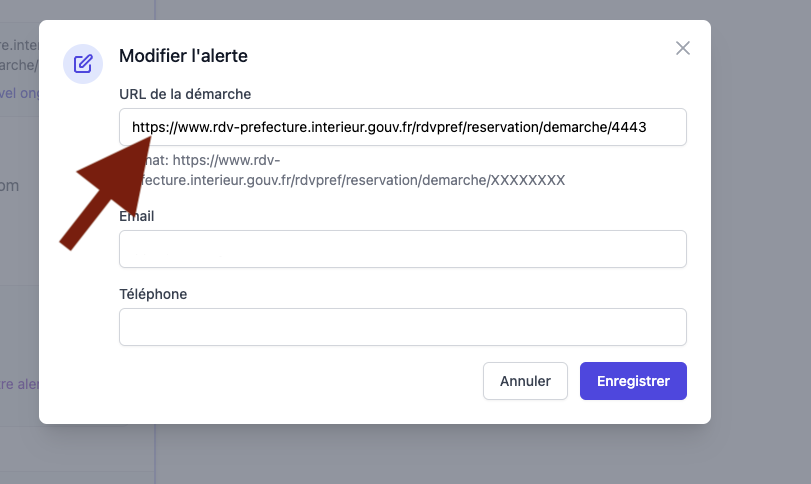Click the Modifier l'alerte heading
The image size is (811, 484).
coord(183,56)
